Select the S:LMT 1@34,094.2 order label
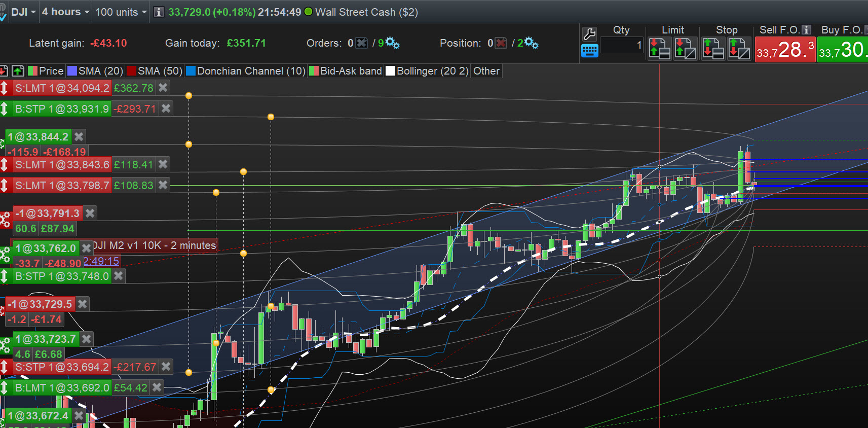The image size is (868, 428). (62, 88)
